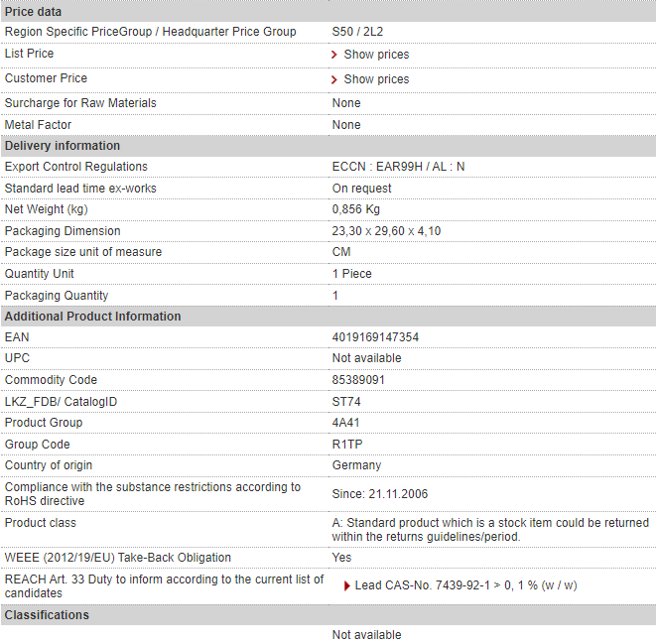The height and width of the screenshot is (644, 658).
Task: Click the RoHS date Since: 21.11.2006
Action: pos(380,494)
